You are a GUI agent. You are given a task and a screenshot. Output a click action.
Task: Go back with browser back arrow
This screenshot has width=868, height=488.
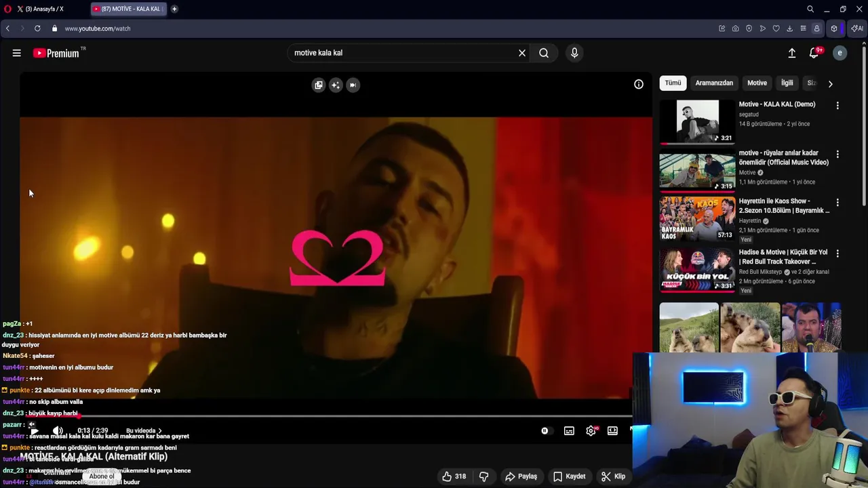(7, 28)
